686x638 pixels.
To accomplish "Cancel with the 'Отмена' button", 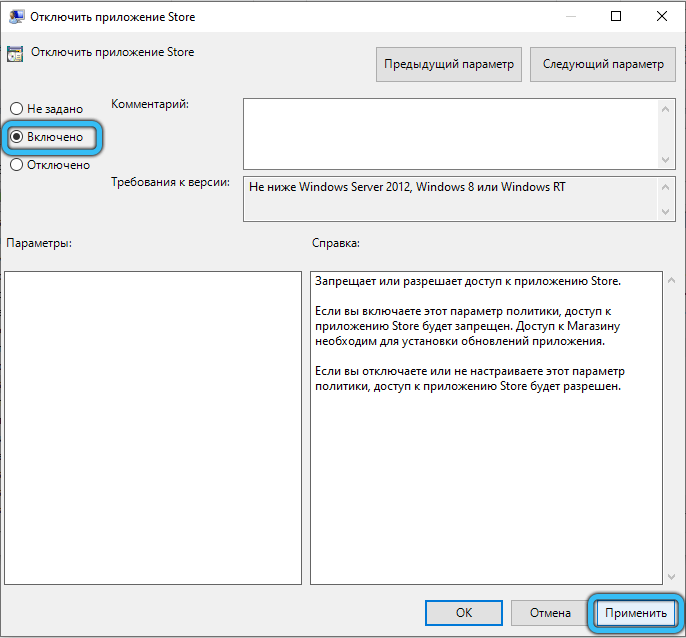I will click(x=550, y=613).
